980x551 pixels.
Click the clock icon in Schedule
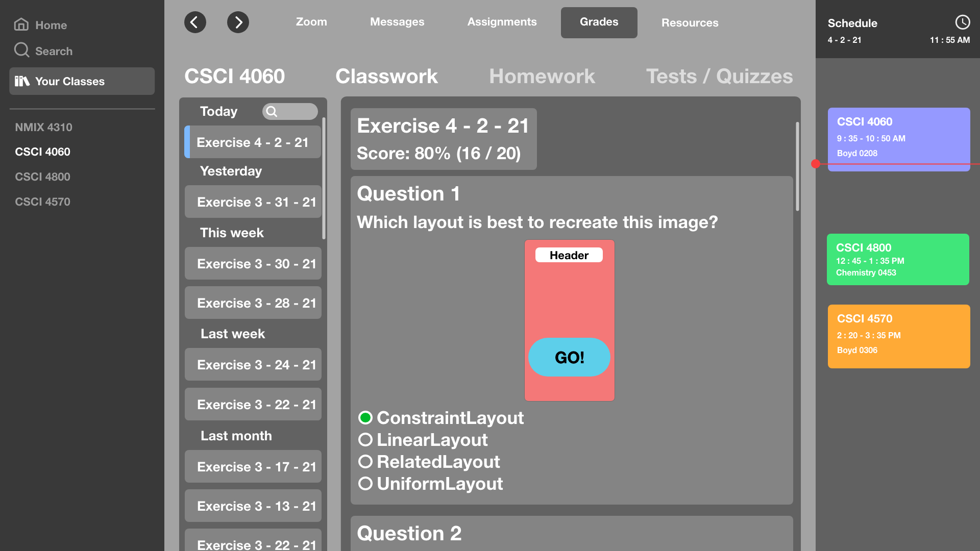(962, 22)
